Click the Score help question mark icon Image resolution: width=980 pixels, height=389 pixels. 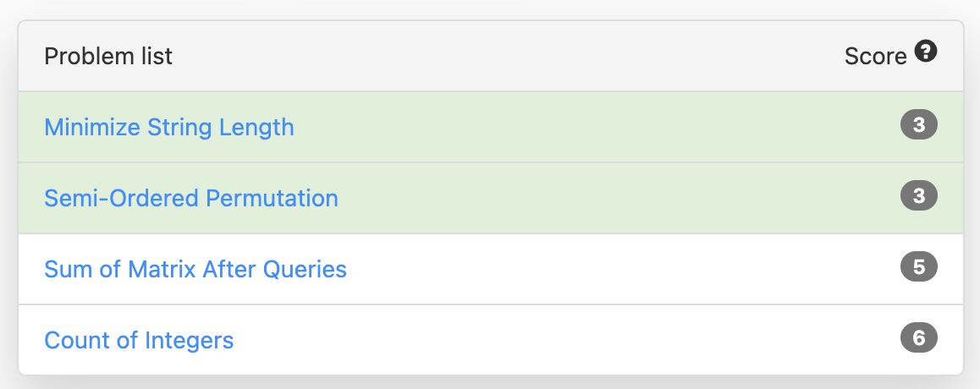926,52
